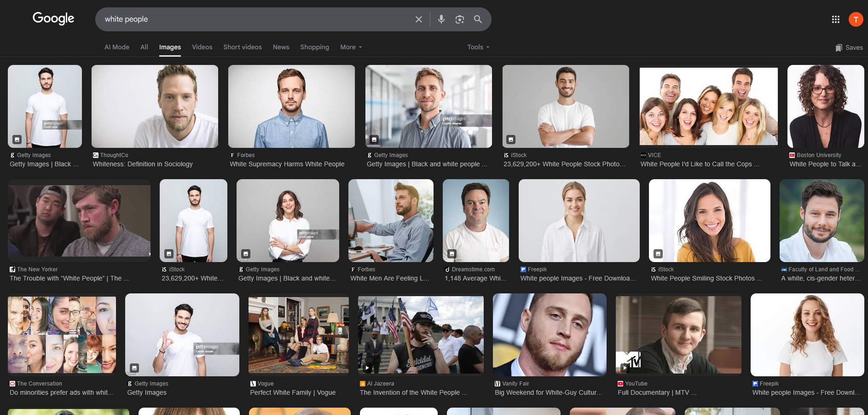The image size is (868, 415).
Task: Open the account avatar labeled T
Action: tap(856, 19)
